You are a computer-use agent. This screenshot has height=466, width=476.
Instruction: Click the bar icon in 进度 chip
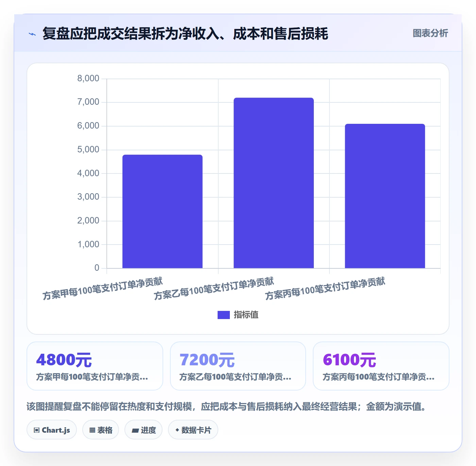(x=135, y=431)
